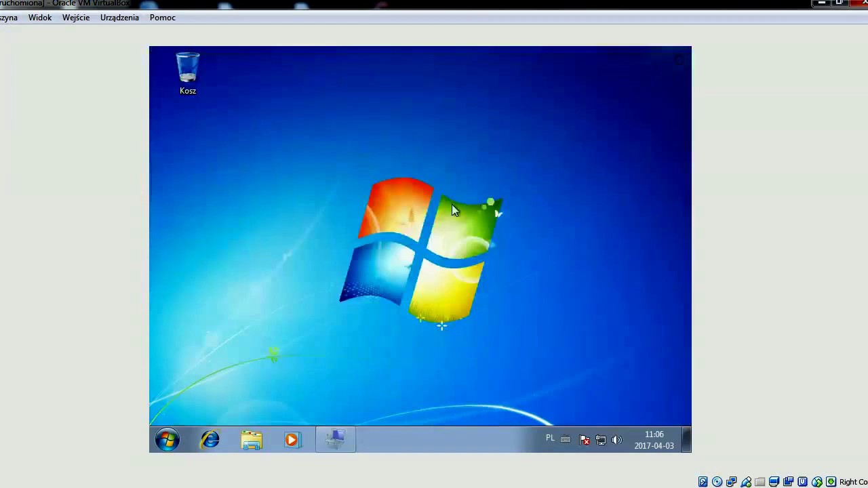Select the Kosz recycle bin icon
The width and height of the screenshot is (868, 488).
[188, 74]
